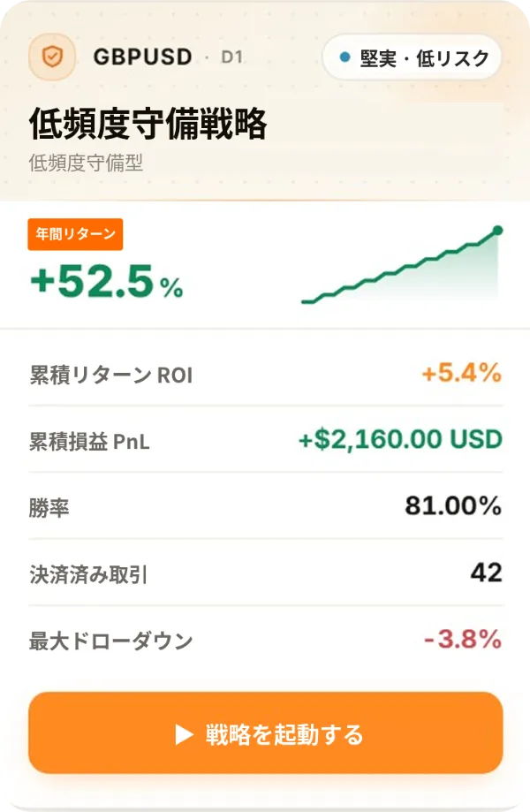This screenshot has height=812, width=530.
Task: Start the strategy with 戦略を起動する button
Action: [x=266, y=732]
